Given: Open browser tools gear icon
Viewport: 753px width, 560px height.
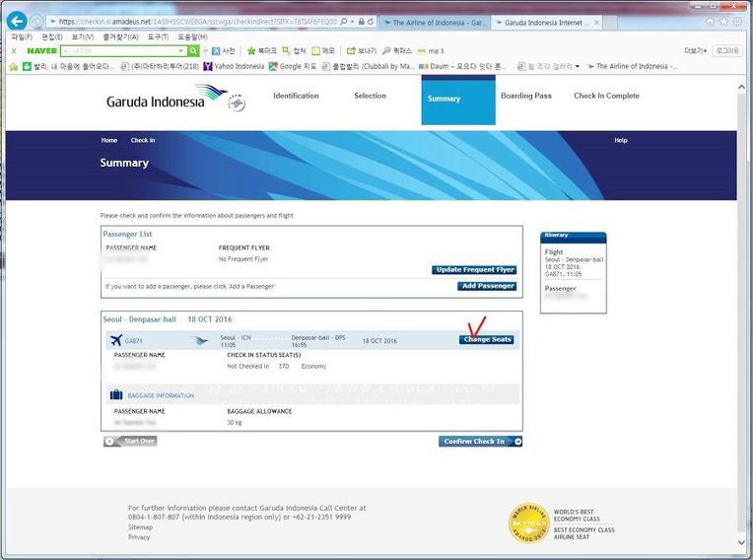Looking at the screenshot, I should (736, 22).
